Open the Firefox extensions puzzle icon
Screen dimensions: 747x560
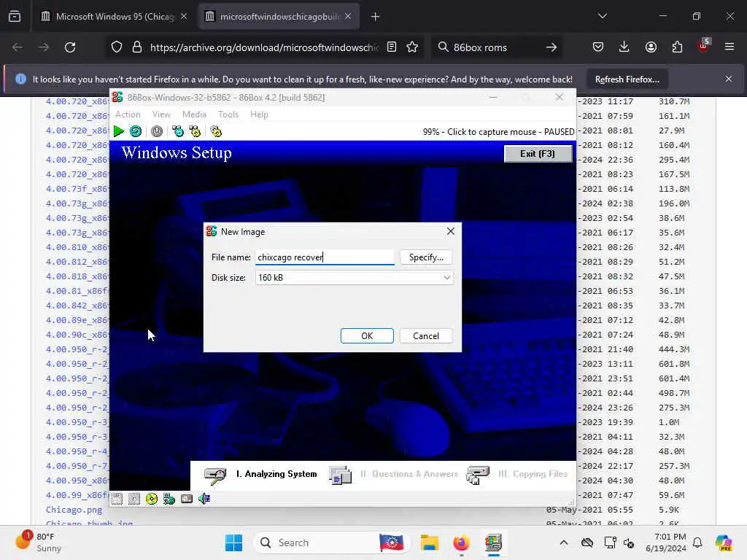coord(677,47)
